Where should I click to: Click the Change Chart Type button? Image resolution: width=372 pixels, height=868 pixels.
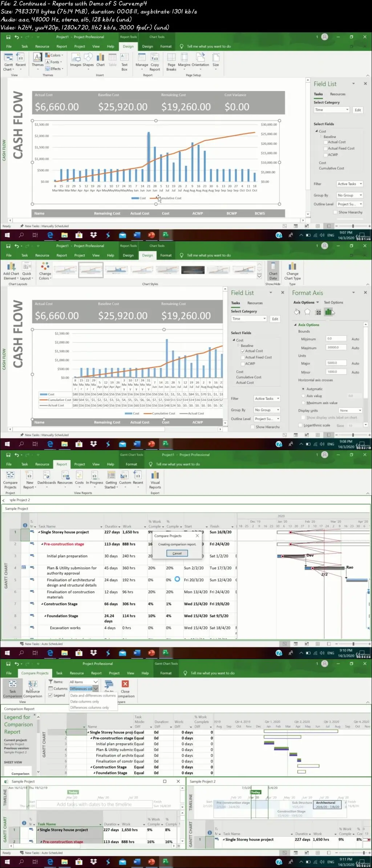(x=292, y=271)
